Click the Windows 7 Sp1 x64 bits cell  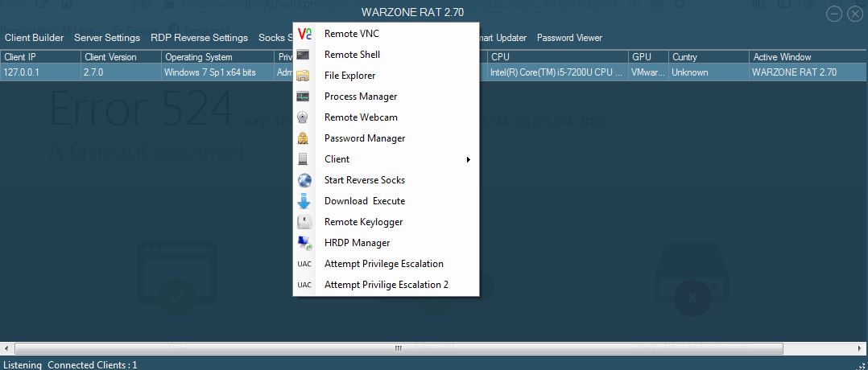218,72
